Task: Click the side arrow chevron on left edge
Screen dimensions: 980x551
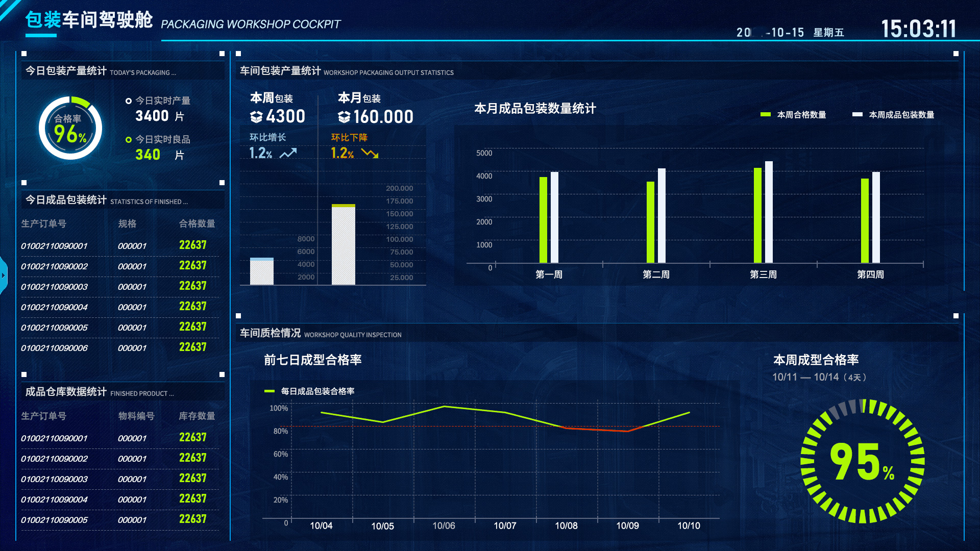Action: [4, 275]
